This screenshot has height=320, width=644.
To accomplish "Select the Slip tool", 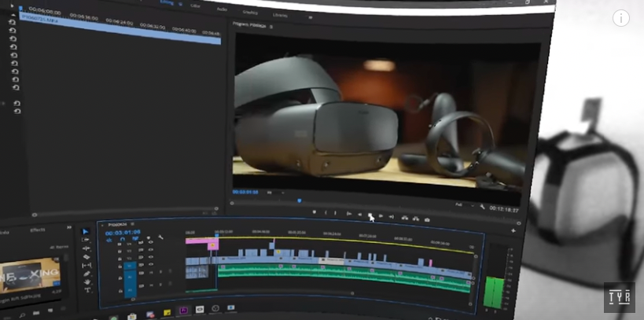I will click(x=86, y=266).
